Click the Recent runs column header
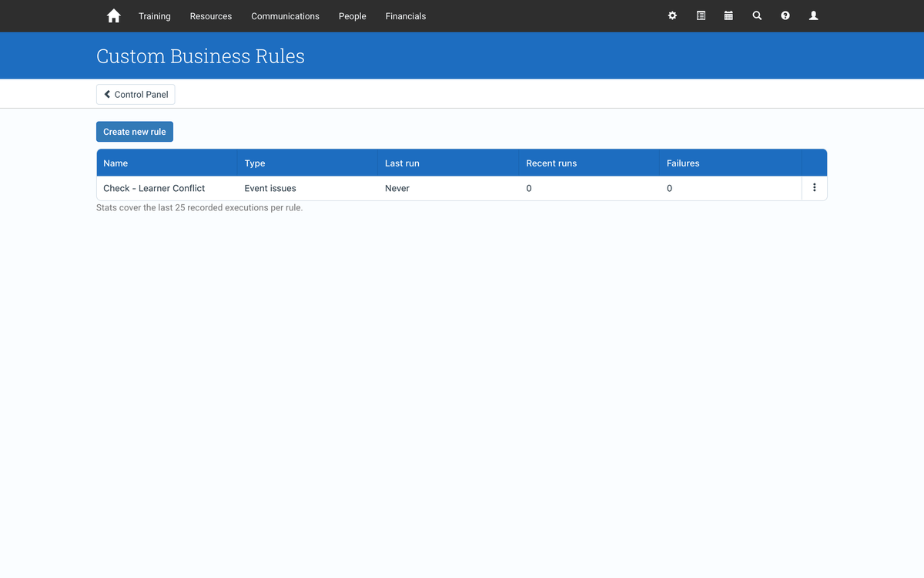The image size is (924, 578). 590,163
